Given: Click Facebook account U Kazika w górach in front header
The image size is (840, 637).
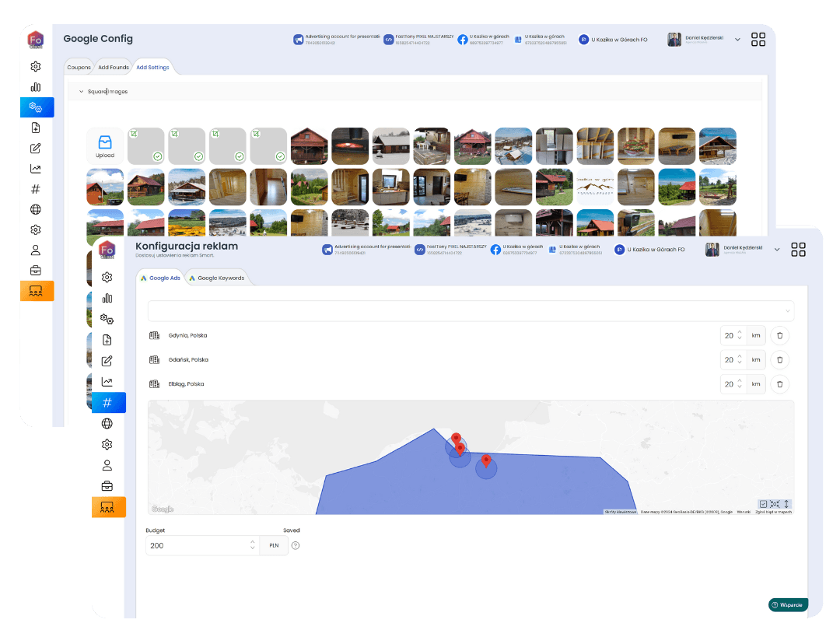Looking at the screenshot, I should (516, 249).
